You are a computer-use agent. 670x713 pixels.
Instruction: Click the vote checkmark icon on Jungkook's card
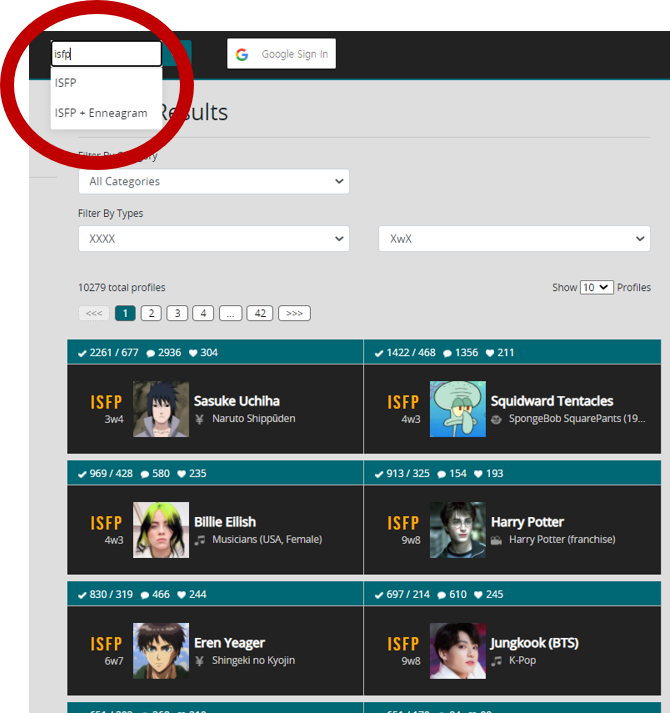pos(379,595)
